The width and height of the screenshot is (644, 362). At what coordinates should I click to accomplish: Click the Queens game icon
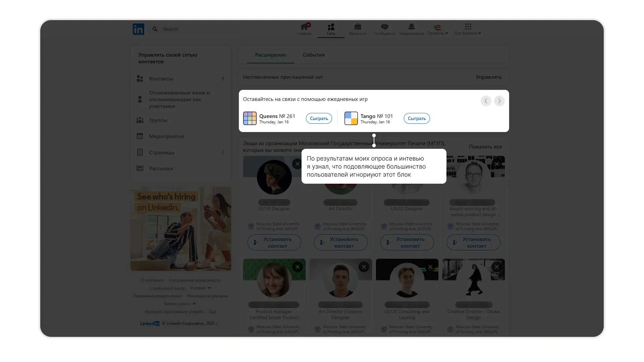(x=250, y=118)
